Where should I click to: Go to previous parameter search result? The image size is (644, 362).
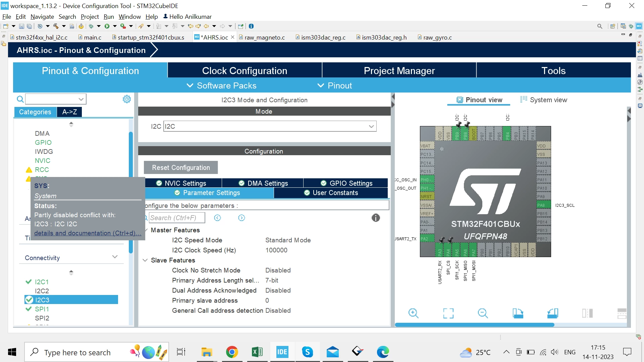coord(217,218)
